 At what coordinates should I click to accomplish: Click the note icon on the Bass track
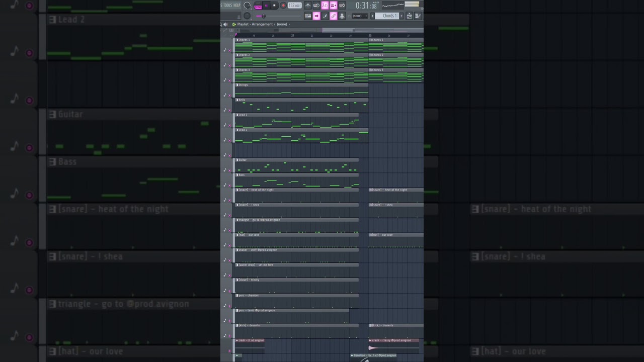pyautogui.click(x=225, y=186)
